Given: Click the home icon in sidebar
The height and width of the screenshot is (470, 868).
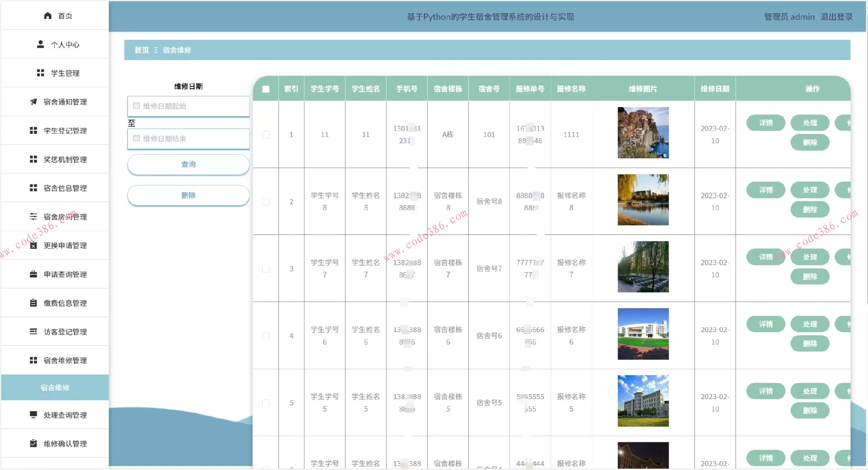Looking at the screenshot, I should pyautogui.click(x=47, y=16).
